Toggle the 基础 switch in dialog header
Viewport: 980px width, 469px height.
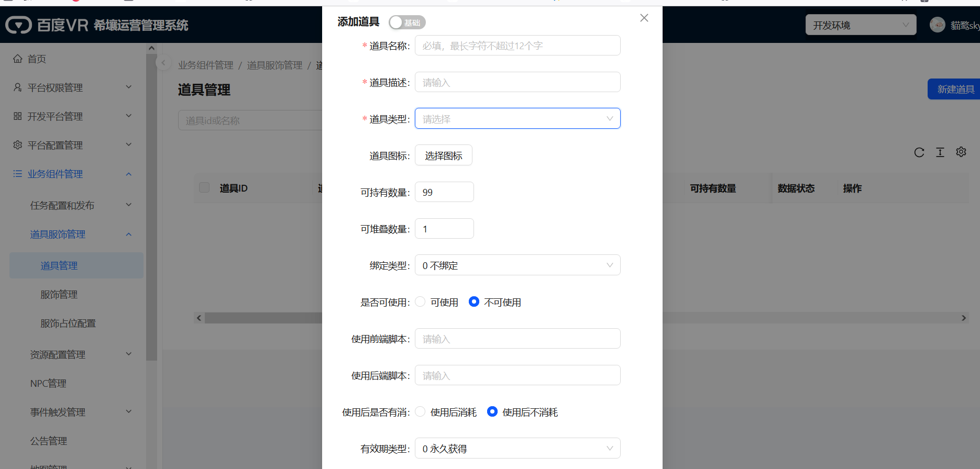pos(407,23)
